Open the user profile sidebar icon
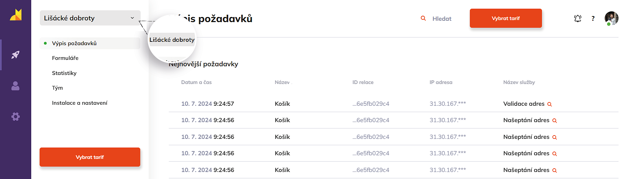The width and height of the screenshot is (644, 179). point(15,86)
